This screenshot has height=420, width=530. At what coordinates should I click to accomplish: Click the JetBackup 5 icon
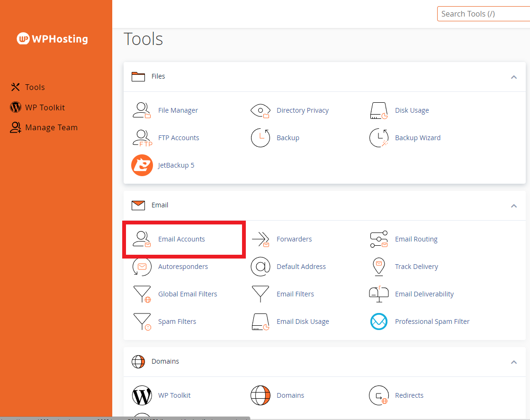tap(142, 165)
